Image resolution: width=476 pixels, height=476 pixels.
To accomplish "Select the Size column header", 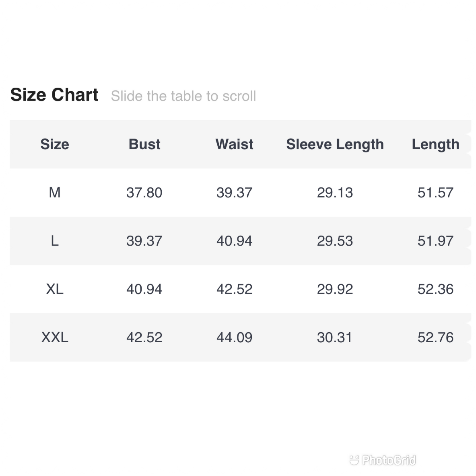I will coord(55,144).
